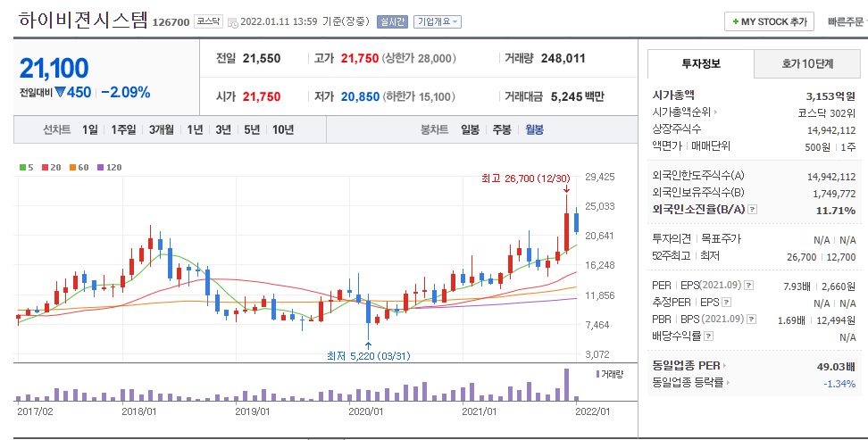Click the 최고 26,700 (12/30) chart marker
The height and width of the screenshot is (440, 868).
click(x=525, y=178)
